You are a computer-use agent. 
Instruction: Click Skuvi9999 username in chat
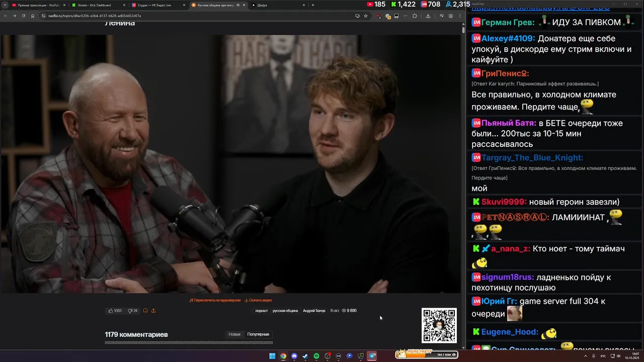coord(504,202)
